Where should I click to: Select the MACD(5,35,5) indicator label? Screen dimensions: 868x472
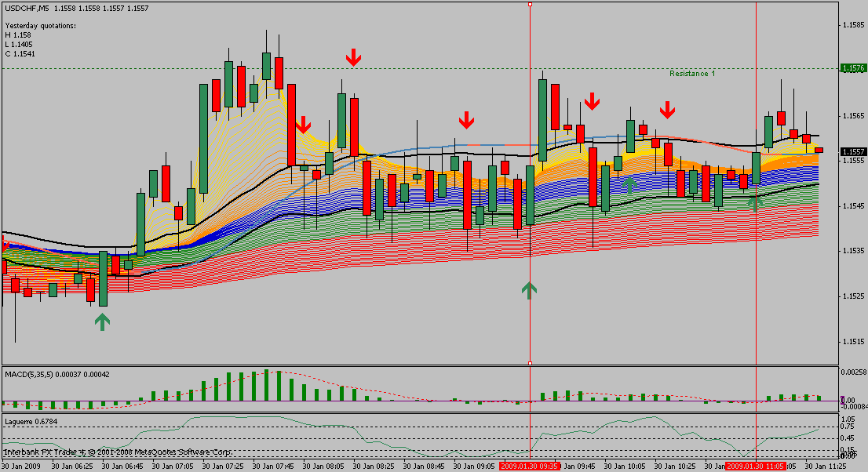57,375
